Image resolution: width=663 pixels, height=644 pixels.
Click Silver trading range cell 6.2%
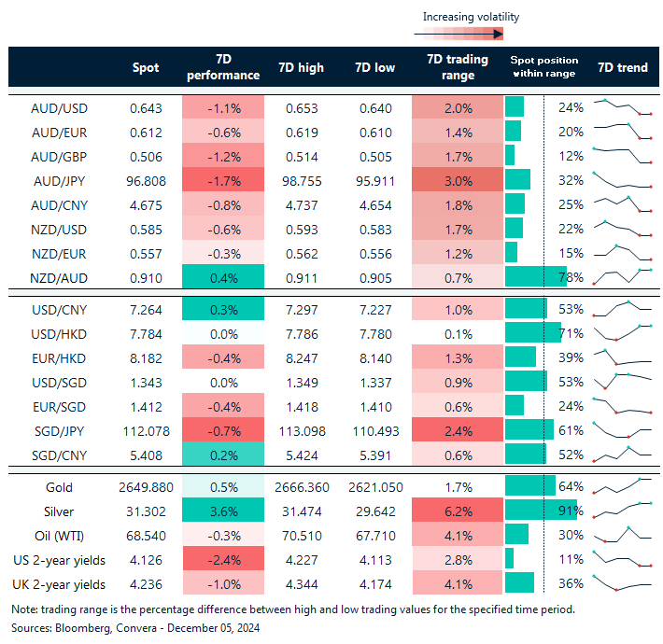point(458,510)
